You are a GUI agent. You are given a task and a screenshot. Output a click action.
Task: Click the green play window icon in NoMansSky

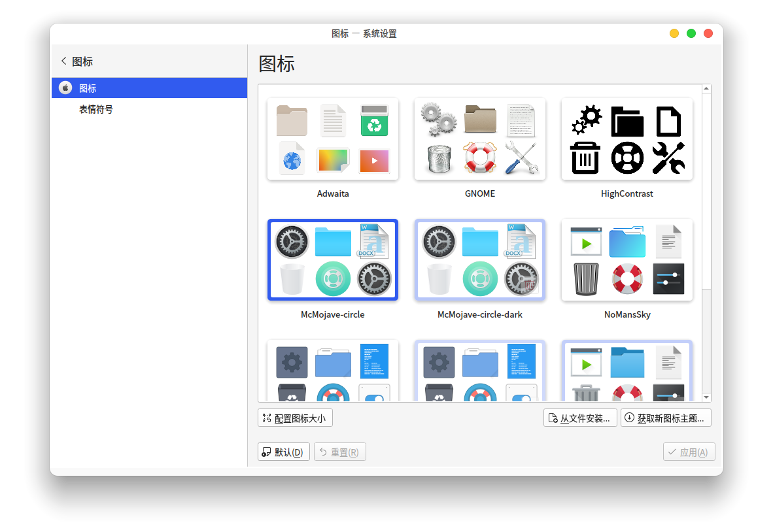click(x=586, y=241)
